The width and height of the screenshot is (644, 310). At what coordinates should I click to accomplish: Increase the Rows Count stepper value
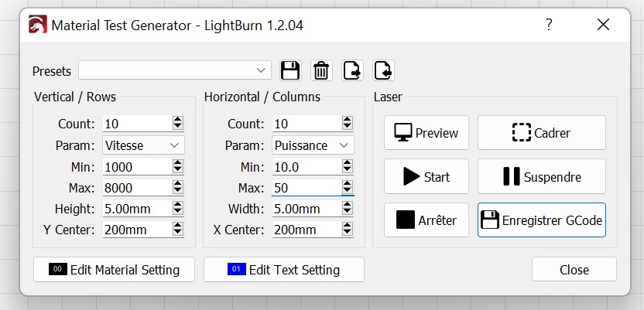[178, 120]
